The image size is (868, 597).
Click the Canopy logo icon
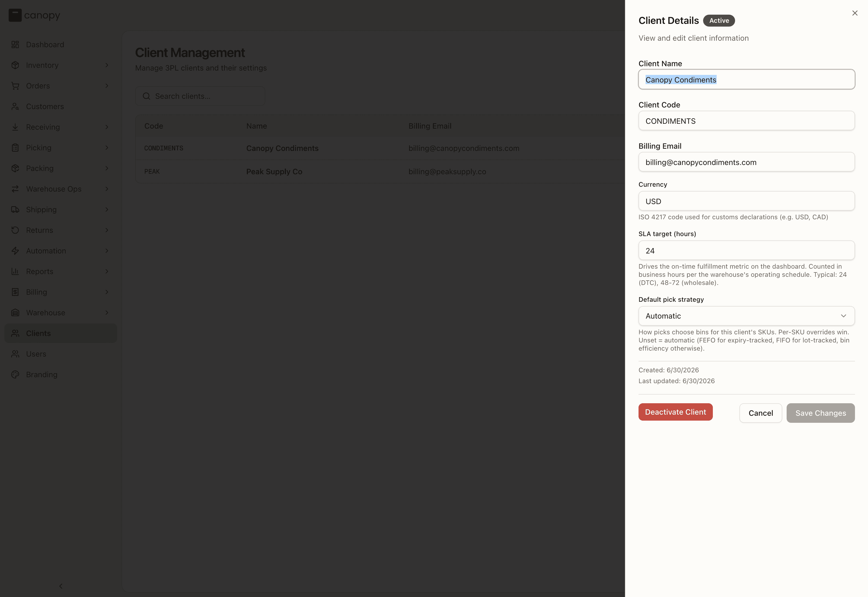15,15
